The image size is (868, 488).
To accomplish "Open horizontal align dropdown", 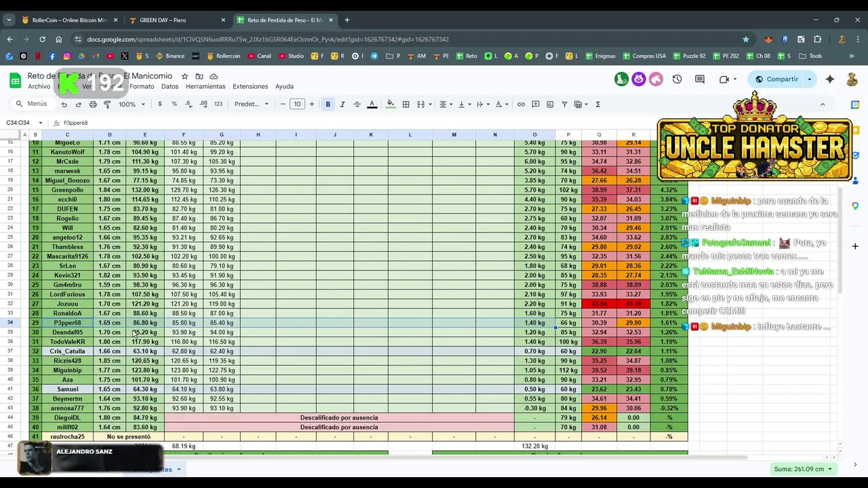I will 445,104.
